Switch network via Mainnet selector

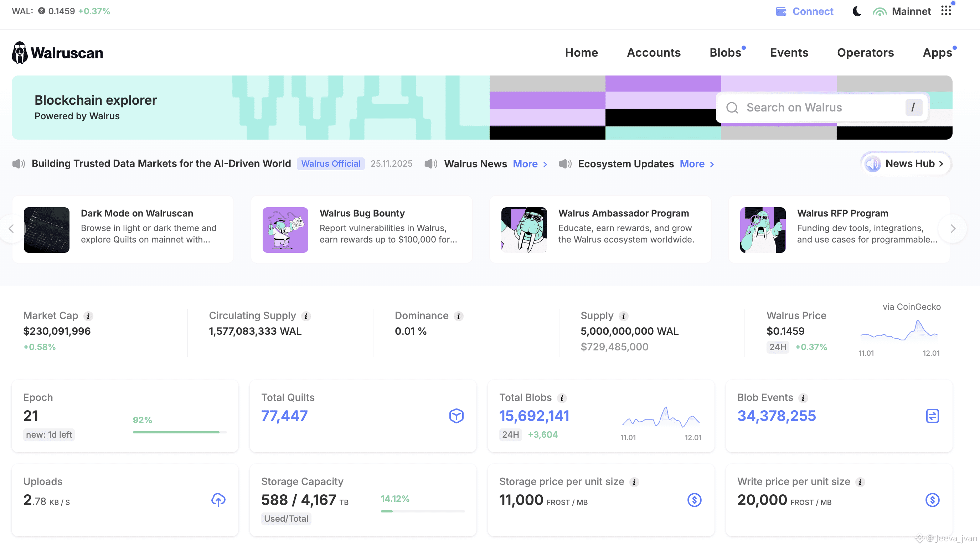click(x=902, y=11)
